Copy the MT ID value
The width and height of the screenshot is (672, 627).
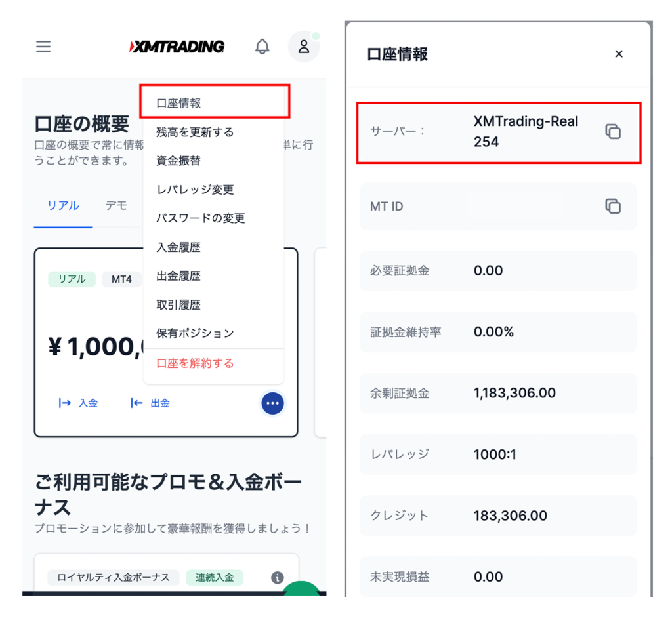pyautogui.click(x=613, y=206)
